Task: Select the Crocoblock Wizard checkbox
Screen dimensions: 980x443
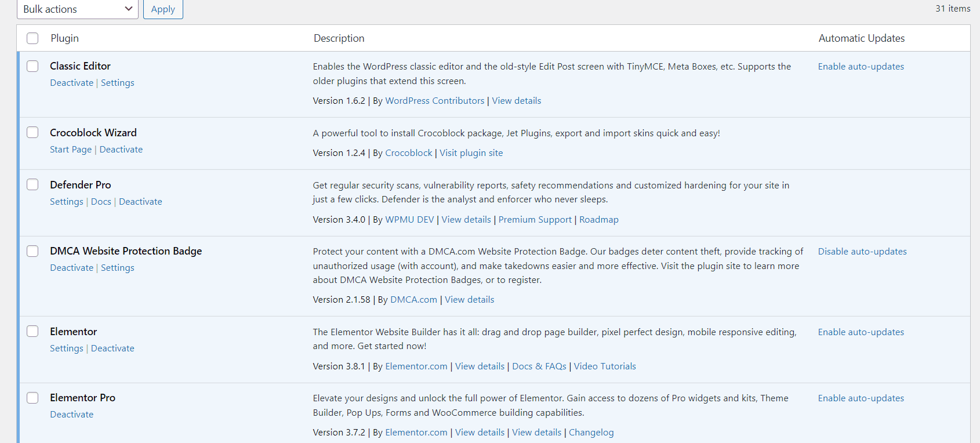Action: click(32, 133)
